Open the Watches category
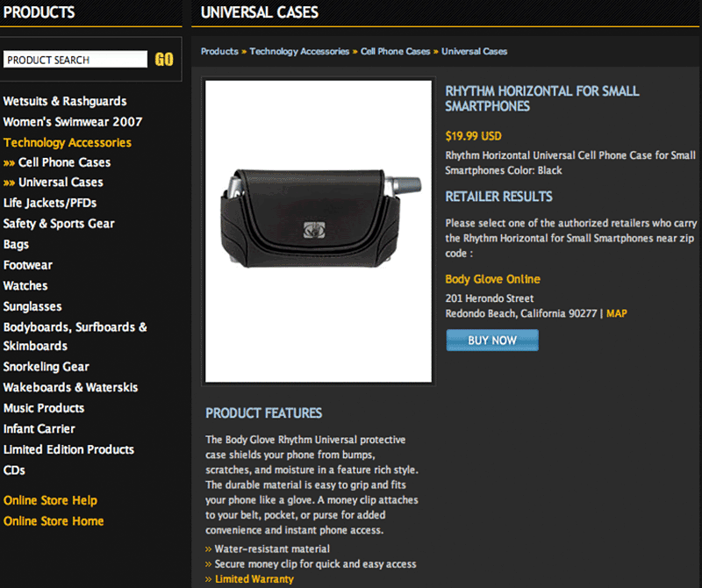 (x=25, y=286)
